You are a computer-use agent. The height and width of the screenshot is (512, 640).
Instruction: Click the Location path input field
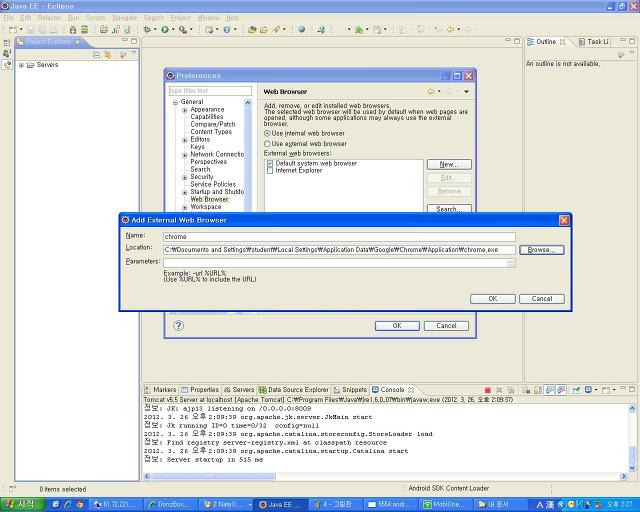tap(339, 250)
